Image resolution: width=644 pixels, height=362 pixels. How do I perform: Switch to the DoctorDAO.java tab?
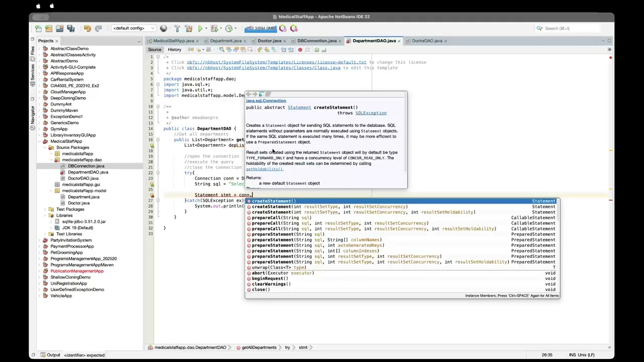point(427,41)
